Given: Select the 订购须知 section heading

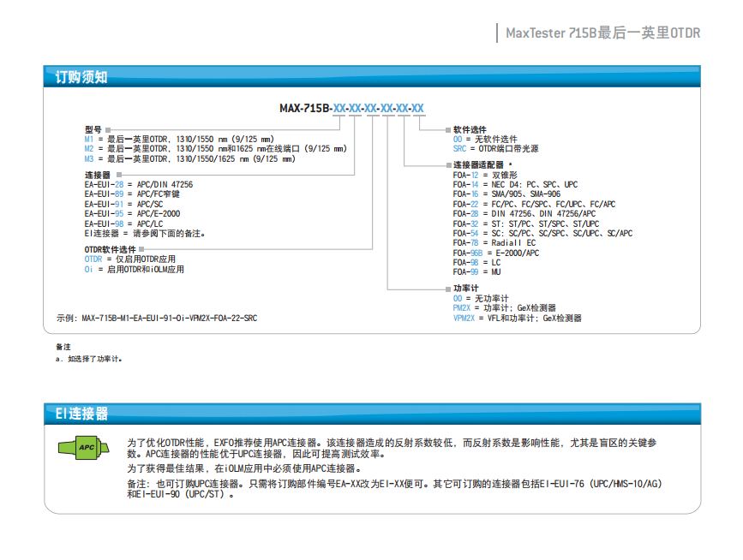Looking at the screenshot, I should [81, 77].
